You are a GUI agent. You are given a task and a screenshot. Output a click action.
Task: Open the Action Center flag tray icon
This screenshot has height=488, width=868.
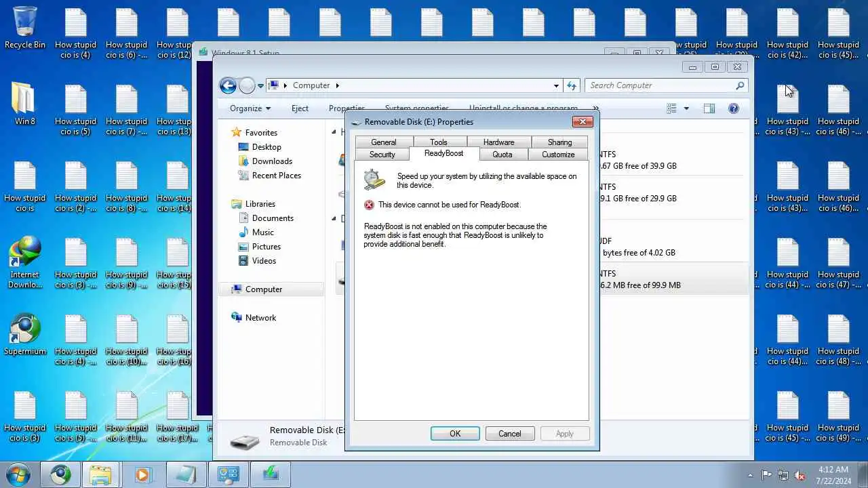[766, 475]
